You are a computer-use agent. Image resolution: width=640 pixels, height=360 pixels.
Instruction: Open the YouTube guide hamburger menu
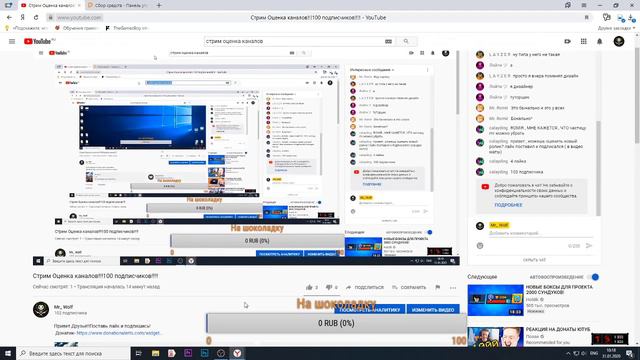point(12,41)
